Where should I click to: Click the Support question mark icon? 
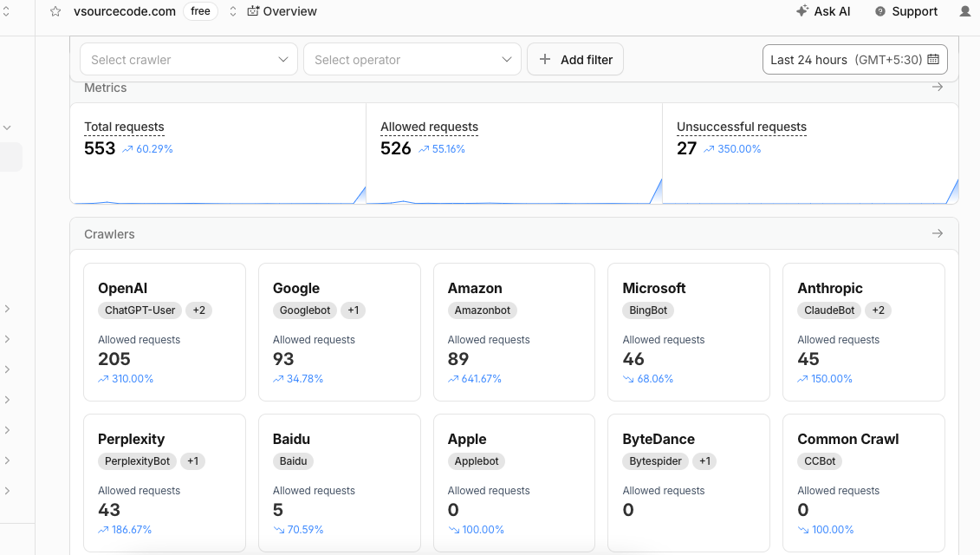click(x=880, y=11)
